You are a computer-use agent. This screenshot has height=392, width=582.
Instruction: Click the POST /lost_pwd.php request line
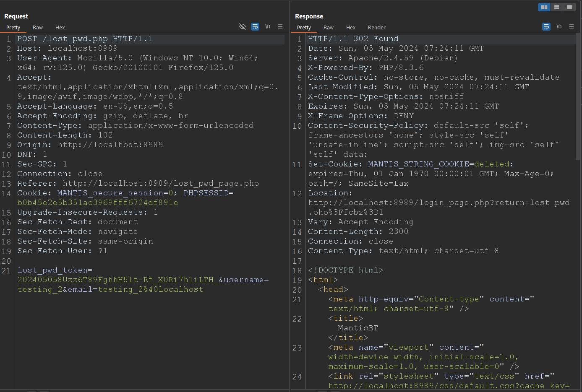point(85,39)
